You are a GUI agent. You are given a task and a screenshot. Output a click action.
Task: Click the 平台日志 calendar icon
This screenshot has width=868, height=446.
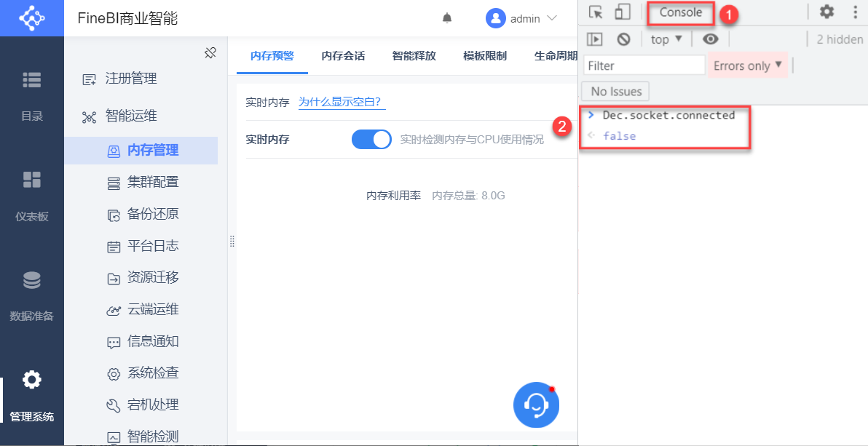[114, 247]
